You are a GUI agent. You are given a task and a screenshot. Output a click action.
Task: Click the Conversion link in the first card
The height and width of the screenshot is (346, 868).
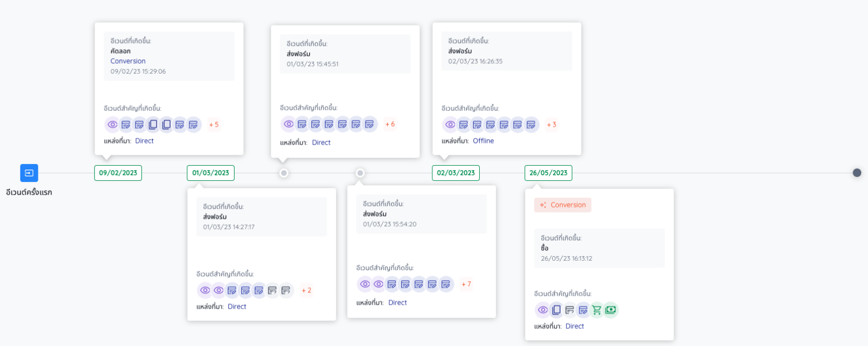[x=128, y=61]
